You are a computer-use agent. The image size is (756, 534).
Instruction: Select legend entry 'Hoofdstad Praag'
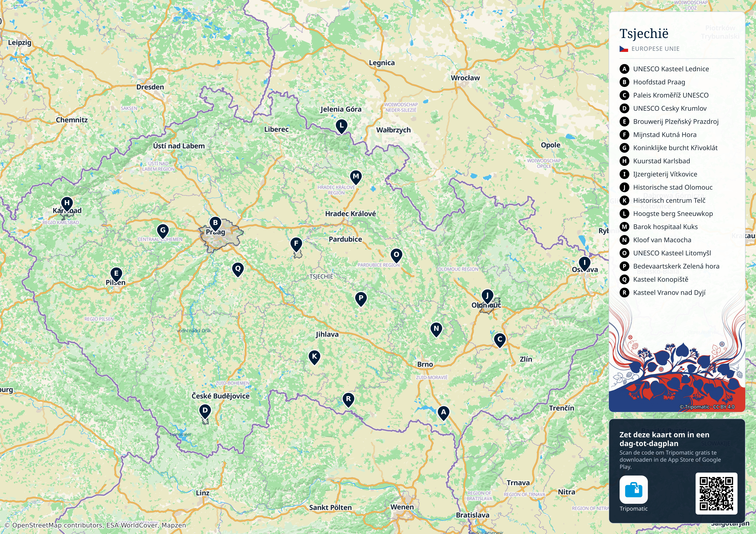pos(652,82)
